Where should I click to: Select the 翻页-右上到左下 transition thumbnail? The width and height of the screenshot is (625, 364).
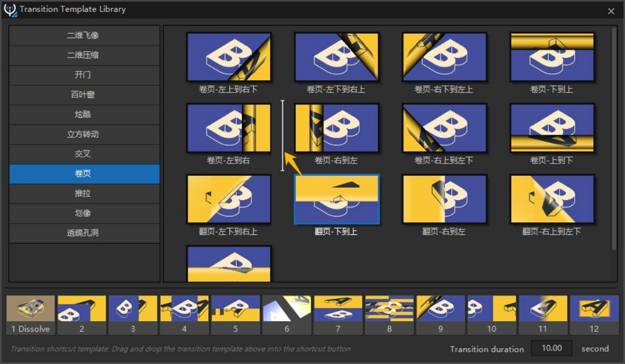(x=552, y=199)
